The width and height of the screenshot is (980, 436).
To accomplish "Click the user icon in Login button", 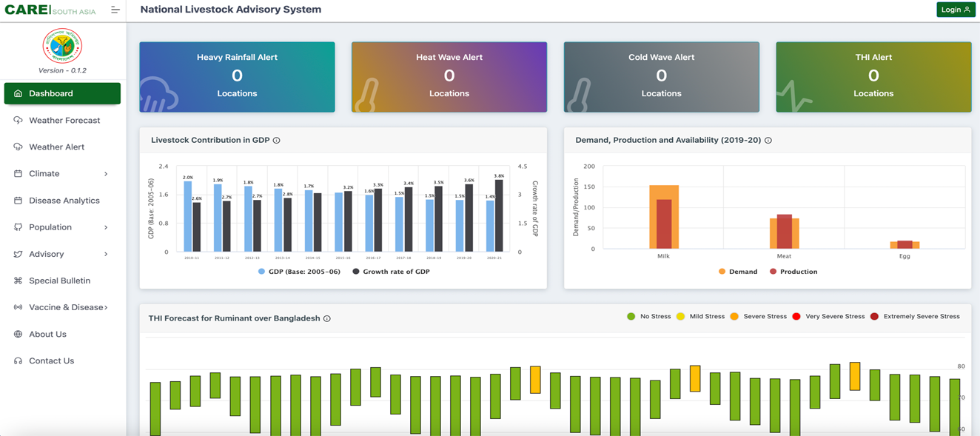I will click(967, 10).
